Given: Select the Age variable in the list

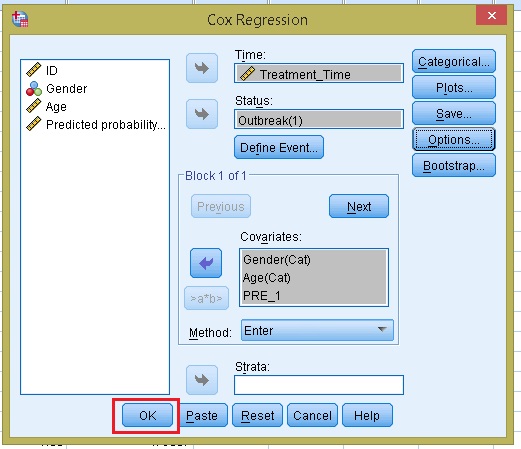Looking at the screenshot, I should point(95,106).
